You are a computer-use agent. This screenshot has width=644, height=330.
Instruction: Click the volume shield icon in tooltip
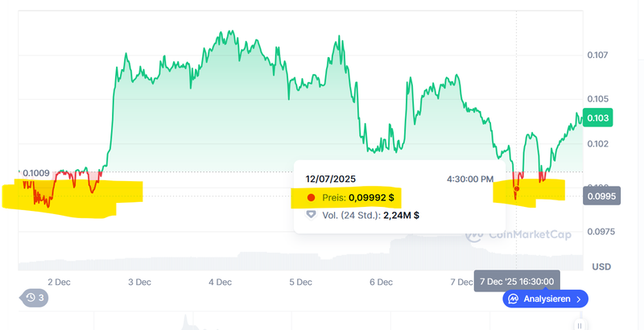(x=312, y=215)
